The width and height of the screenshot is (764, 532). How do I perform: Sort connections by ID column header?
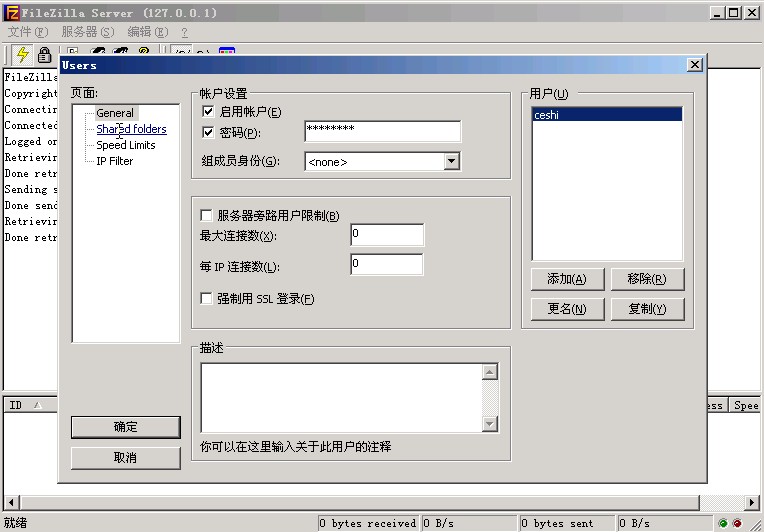coord(30,405)
